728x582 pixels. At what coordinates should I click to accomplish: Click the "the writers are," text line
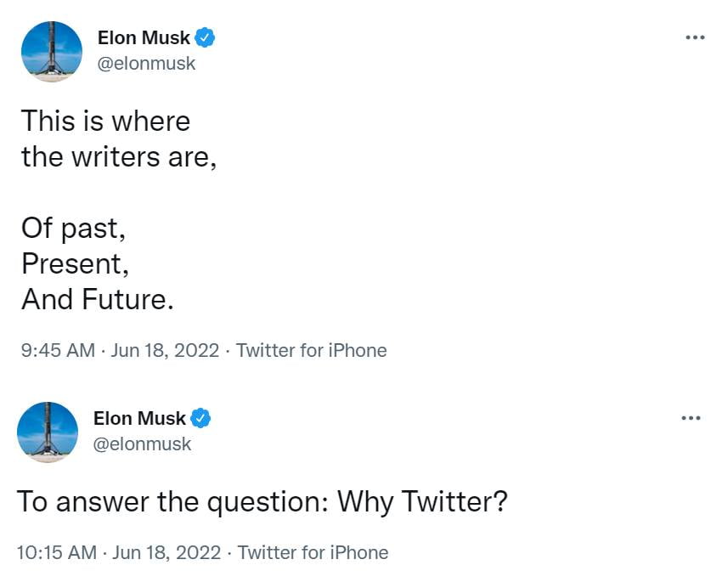pos(119,157)
